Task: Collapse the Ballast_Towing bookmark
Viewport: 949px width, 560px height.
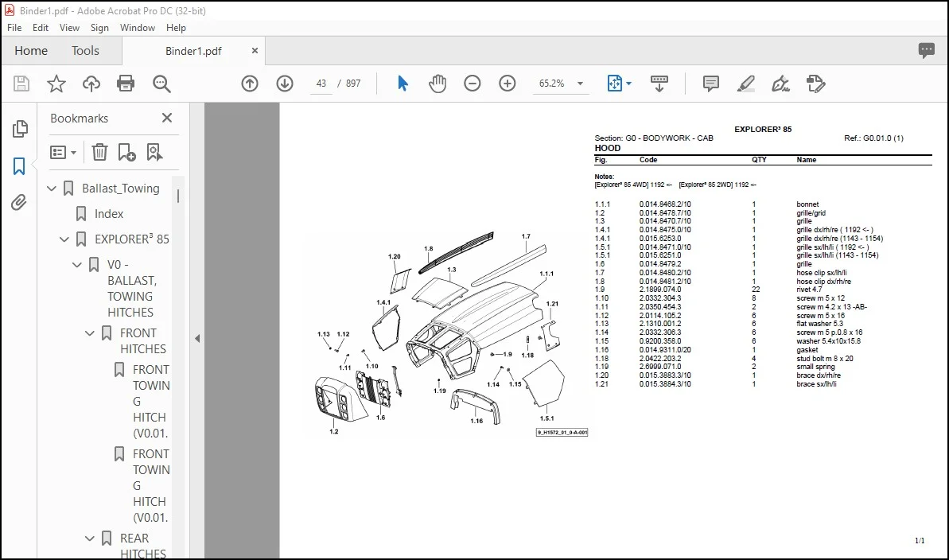Action: 52,189
